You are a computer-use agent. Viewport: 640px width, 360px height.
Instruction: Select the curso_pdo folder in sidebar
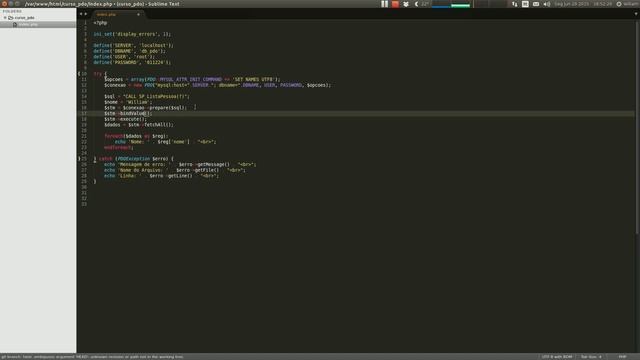click(24, 18)
